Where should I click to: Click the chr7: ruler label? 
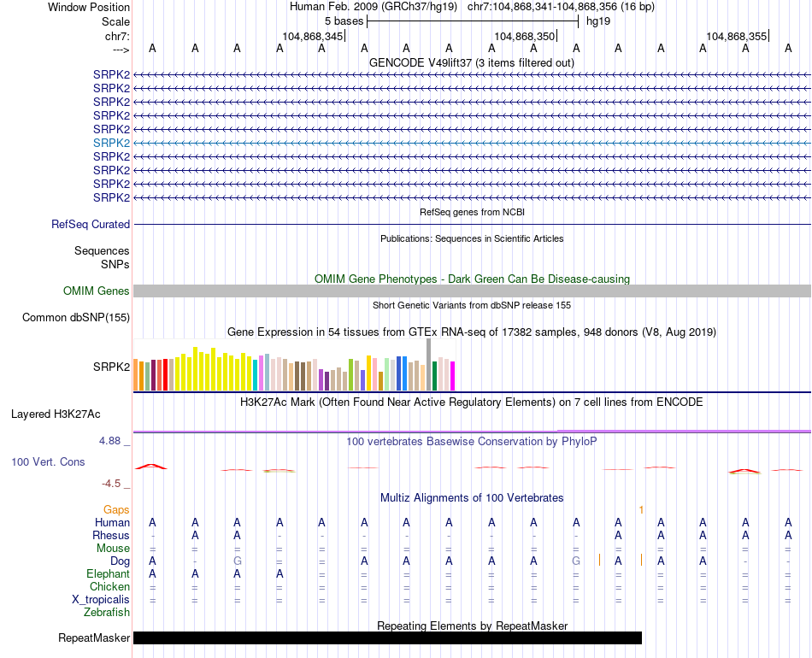(x=118, y=36)
